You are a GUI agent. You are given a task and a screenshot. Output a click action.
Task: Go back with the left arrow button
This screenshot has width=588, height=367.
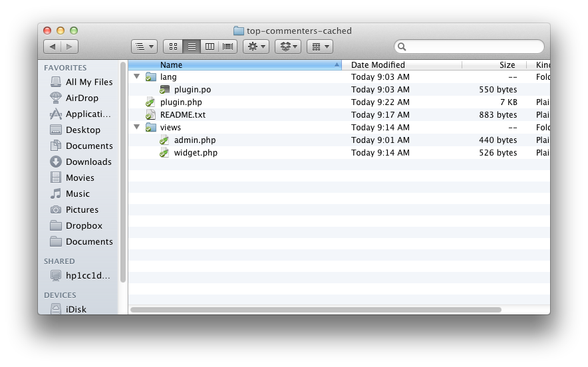(x=52, y=47)
